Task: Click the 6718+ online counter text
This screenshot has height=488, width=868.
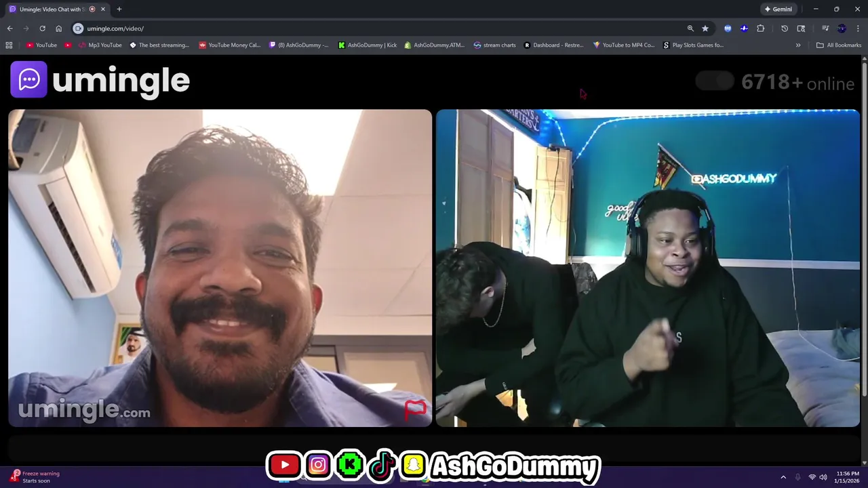Action: click(797, 83)
